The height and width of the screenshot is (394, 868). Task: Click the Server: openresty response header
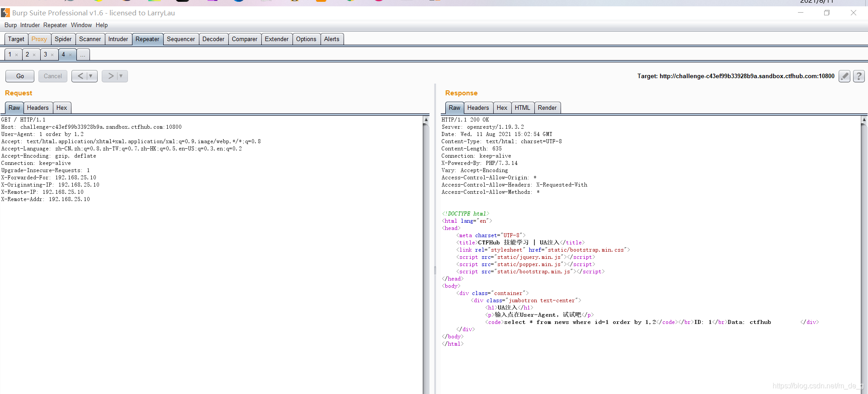click(x=483, y=127)
